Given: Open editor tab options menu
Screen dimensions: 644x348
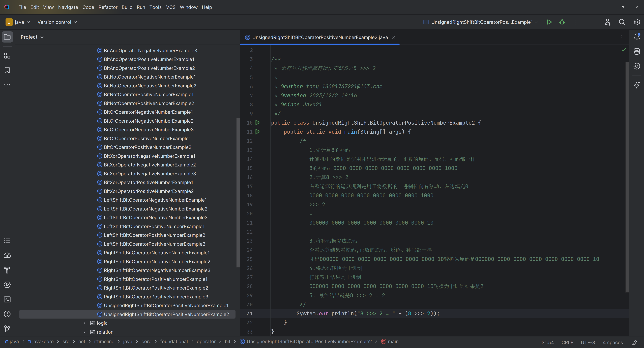Looking at the screenshot, I should coord(622,37).
